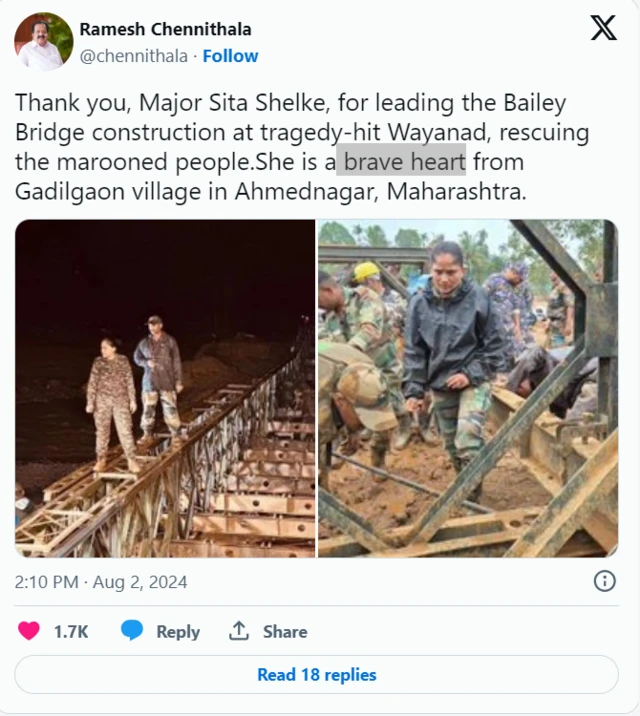Click the Reply text label

tap(178, 632)
